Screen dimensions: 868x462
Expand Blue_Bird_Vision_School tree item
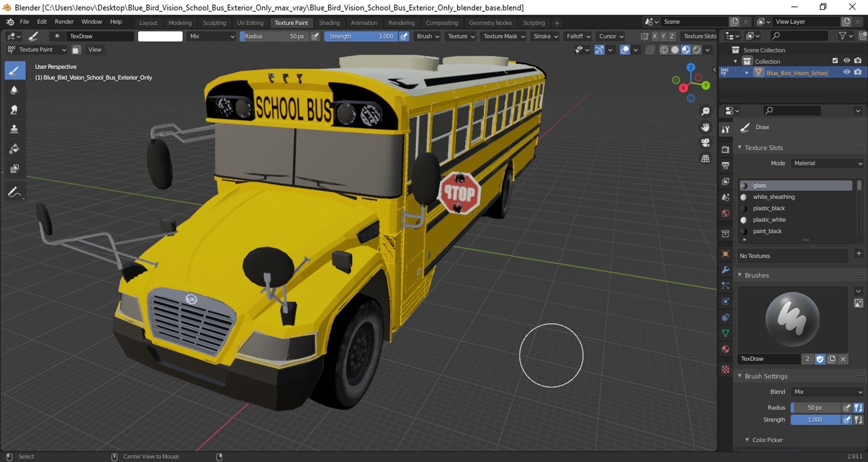pos(747,73)
